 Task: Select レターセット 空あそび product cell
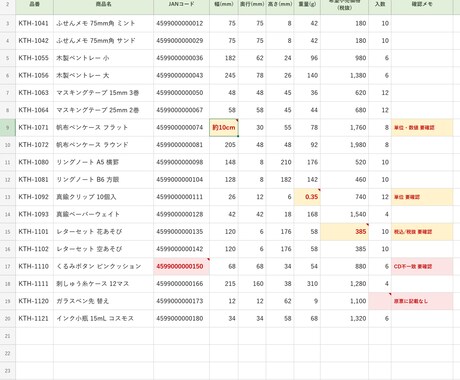tap(103, 249)
